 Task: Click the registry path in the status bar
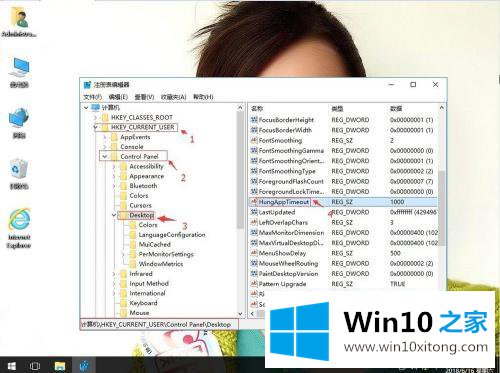coord(156,324)
